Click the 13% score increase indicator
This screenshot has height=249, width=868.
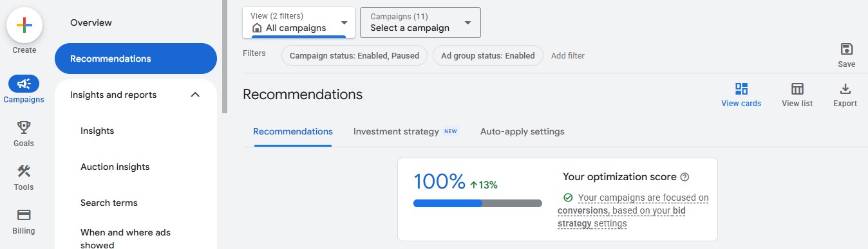(484, 185)
